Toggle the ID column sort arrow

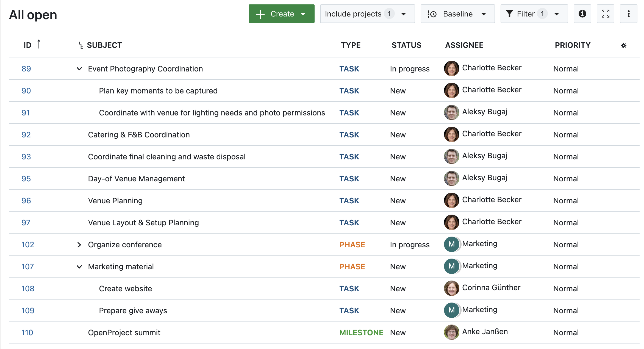click(39, 44)
